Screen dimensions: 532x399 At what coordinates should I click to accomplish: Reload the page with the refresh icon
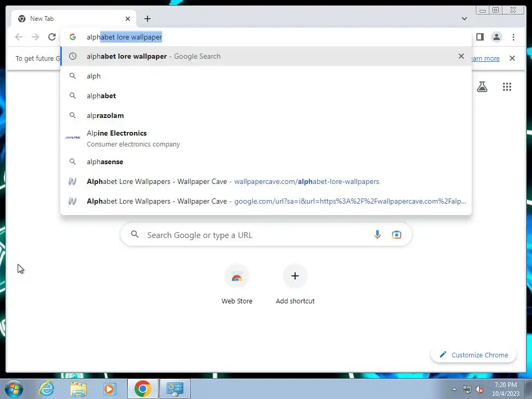[52, 37]
